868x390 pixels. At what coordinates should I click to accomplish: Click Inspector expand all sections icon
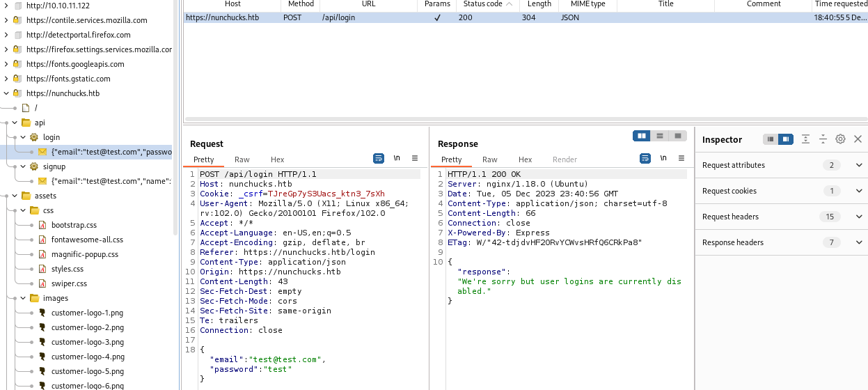pos(805,139)
